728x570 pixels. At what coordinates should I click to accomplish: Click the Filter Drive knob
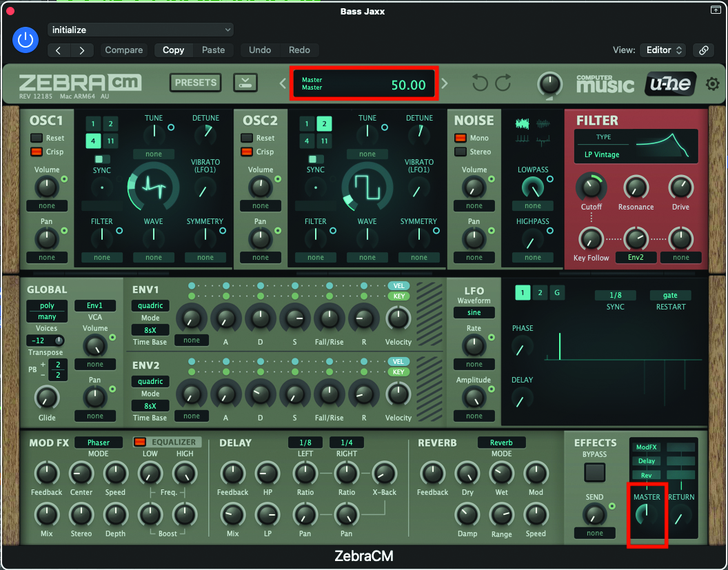(x=680, y=187)
